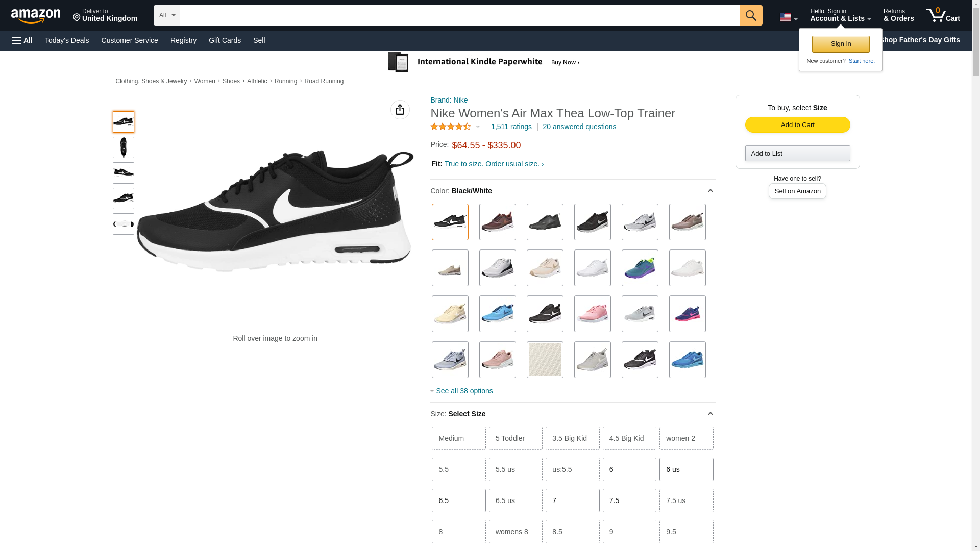Click the Add to Cart button

point(797,125)
